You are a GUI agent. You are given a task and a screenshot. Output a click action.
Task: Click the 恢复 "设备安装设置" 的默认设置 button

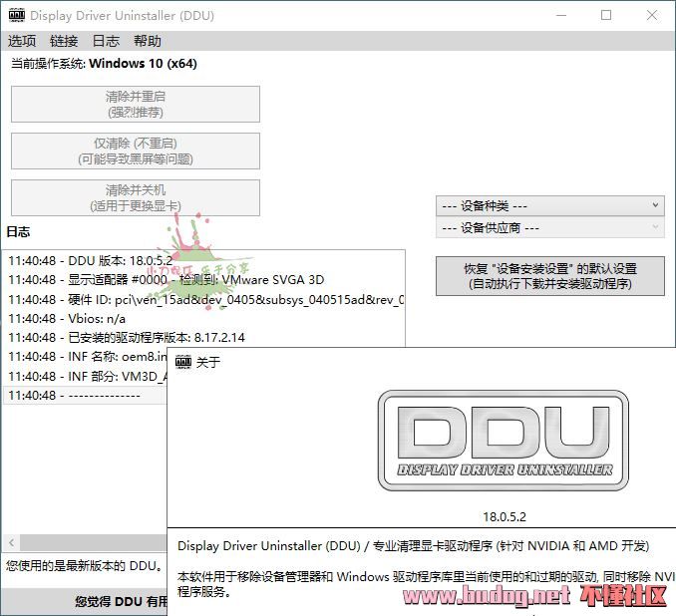(x=549, y=276)
